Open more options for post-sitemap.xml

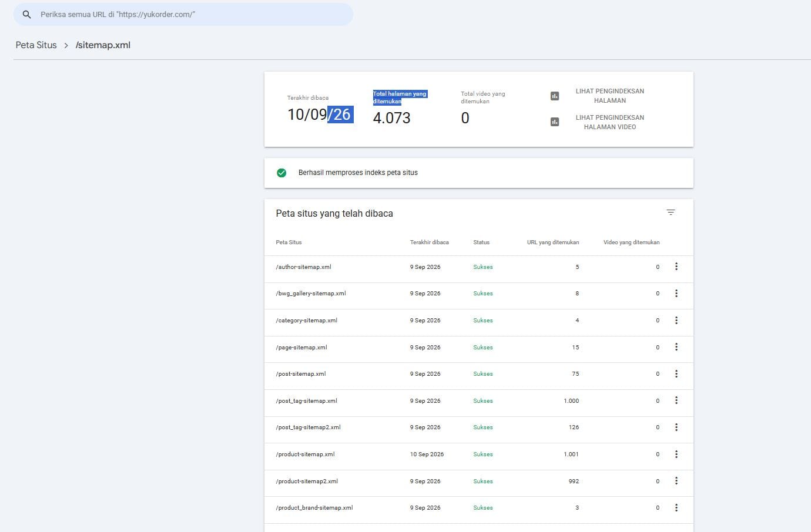[x=676, y=373]
